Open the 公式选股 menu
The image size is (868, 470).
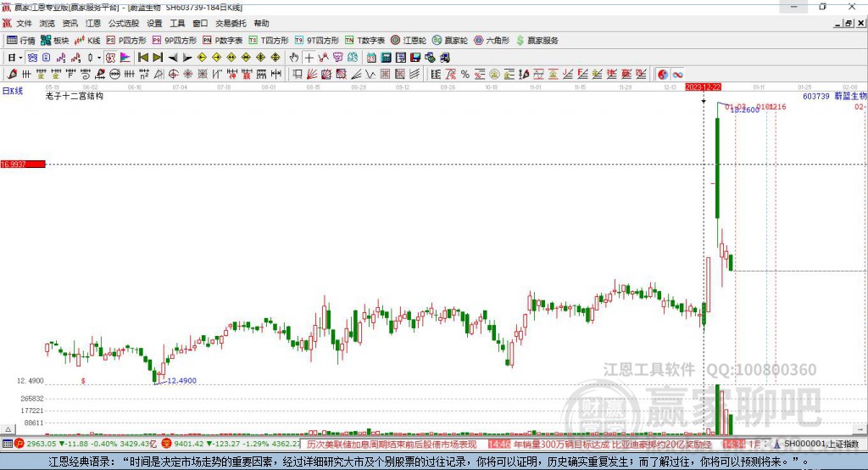pyautogui.click(x=124, y=23)
